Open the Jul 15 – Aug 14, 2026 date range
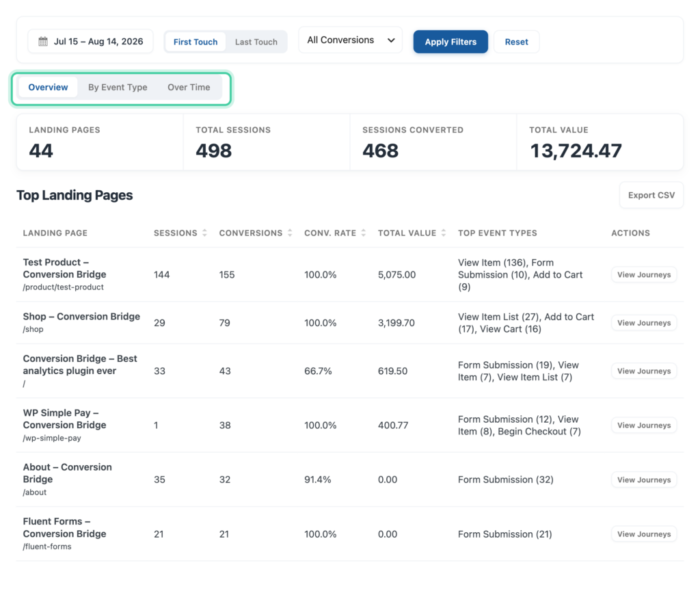The image size is (700, 591). point(91,42)
